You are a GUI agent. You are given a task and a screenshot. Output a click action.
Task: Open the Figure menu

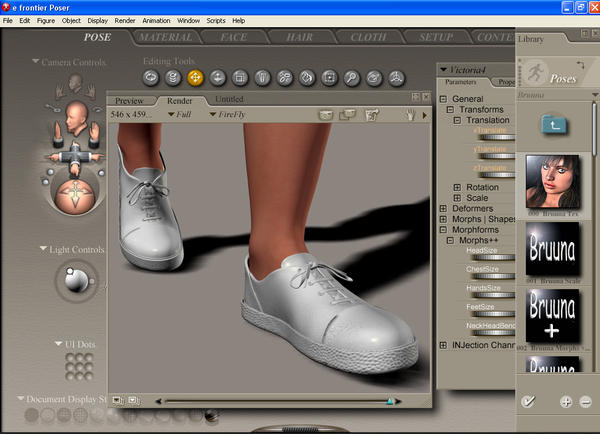click(x=46, y=21)
